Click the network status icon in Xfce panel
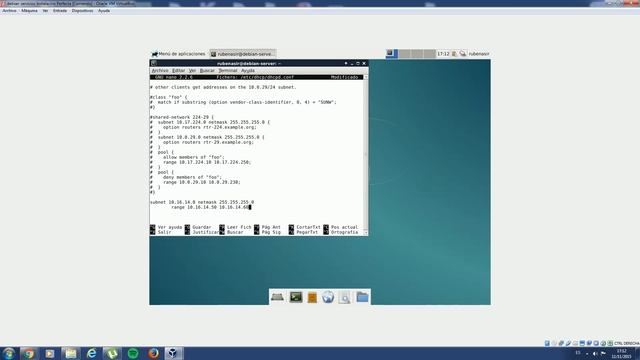 pyautogui.click(x=463, y=54)
